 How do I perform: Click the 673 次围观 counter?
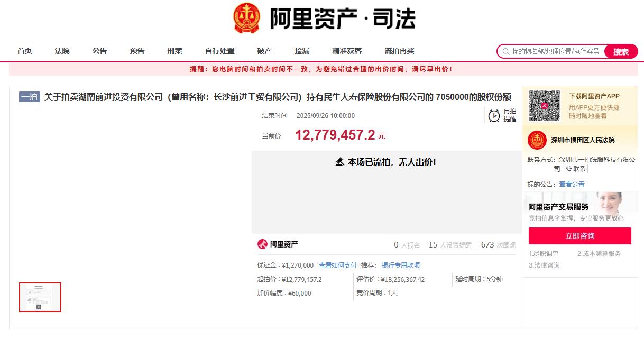tap(498, 245)
